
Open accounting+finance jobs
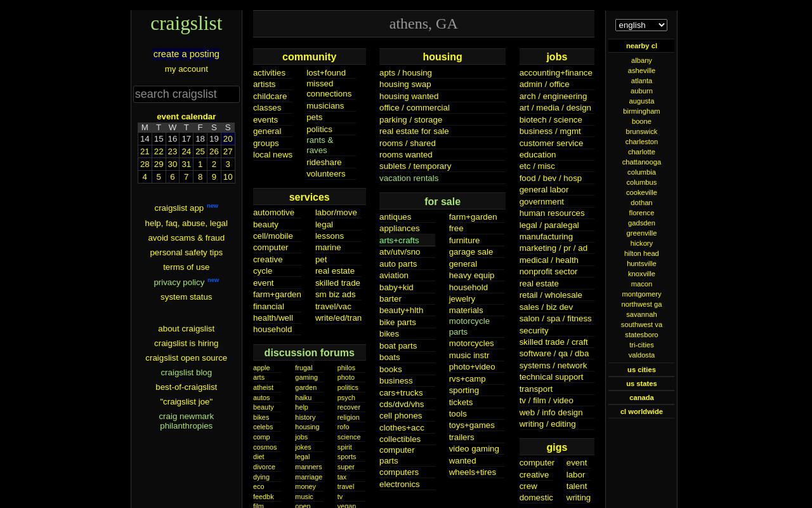(x=556, y=72)
